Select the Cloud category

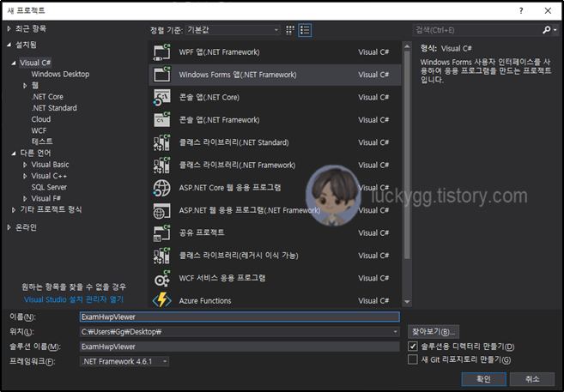(41, 119)
